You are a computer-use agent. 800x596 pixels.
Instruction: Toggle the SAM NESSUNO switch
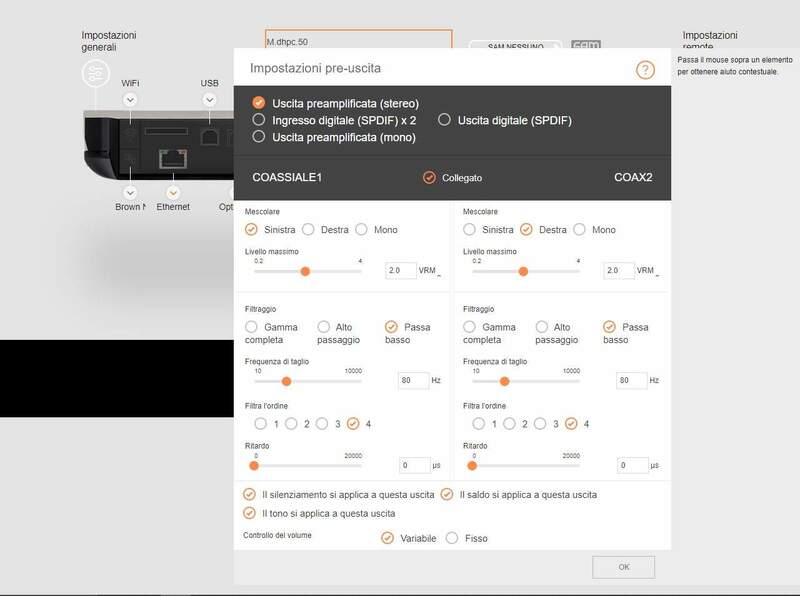[514, 46]
